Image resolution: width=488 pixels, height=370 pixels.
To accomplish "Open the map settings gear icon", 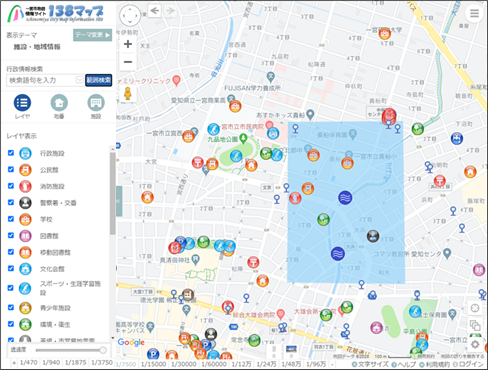I will click(475, 344).
